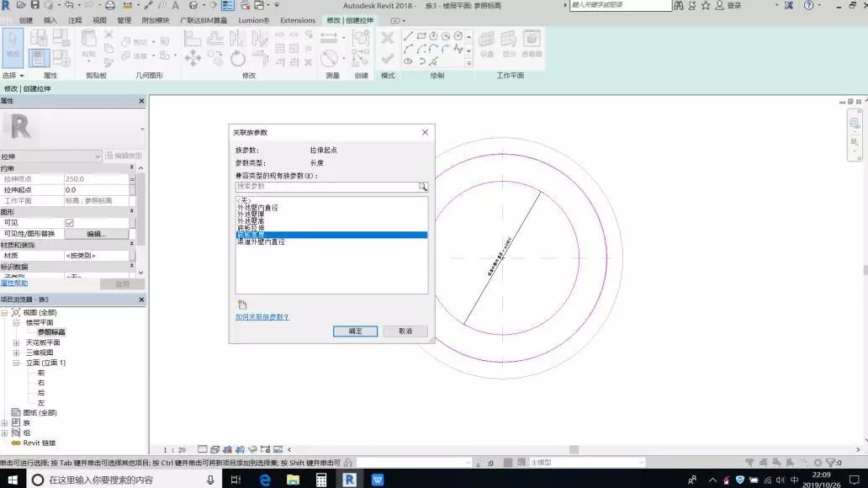Switch to the 插入 ribbon tab
Image resolution: width=868 pixels, height=488 pixels.
click(x=50, y=20)
